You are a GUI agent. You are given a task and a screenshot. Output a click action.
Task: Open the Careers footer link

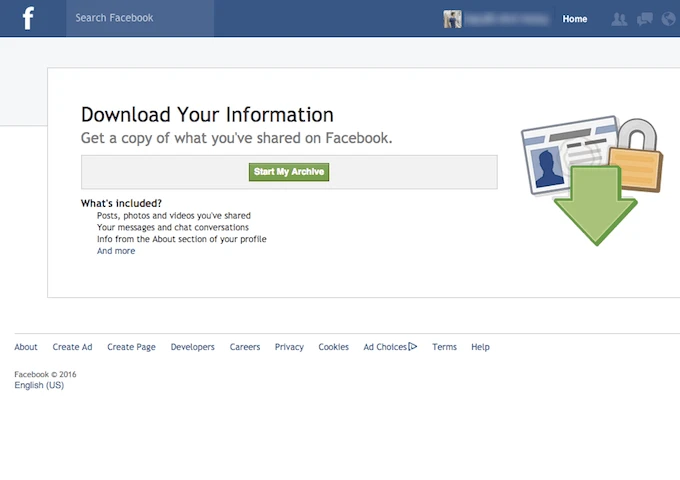[x=245, y=347]
